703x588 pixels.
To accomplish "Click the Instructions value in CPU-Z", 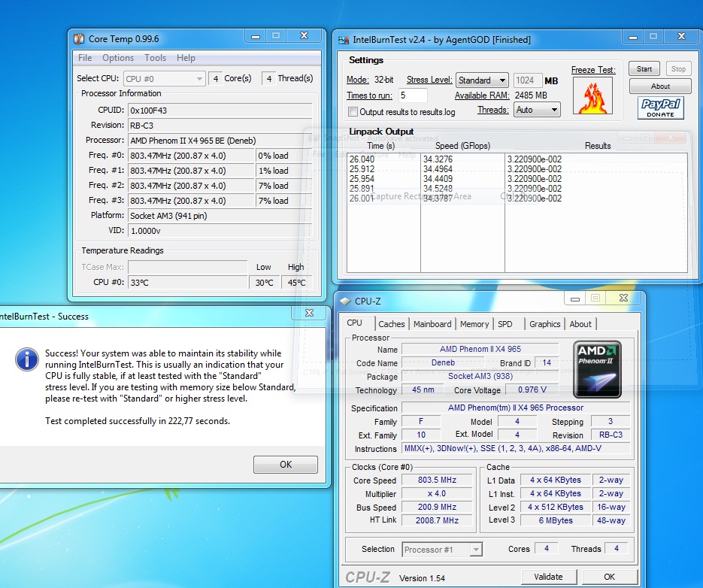I will coord(516,448).
